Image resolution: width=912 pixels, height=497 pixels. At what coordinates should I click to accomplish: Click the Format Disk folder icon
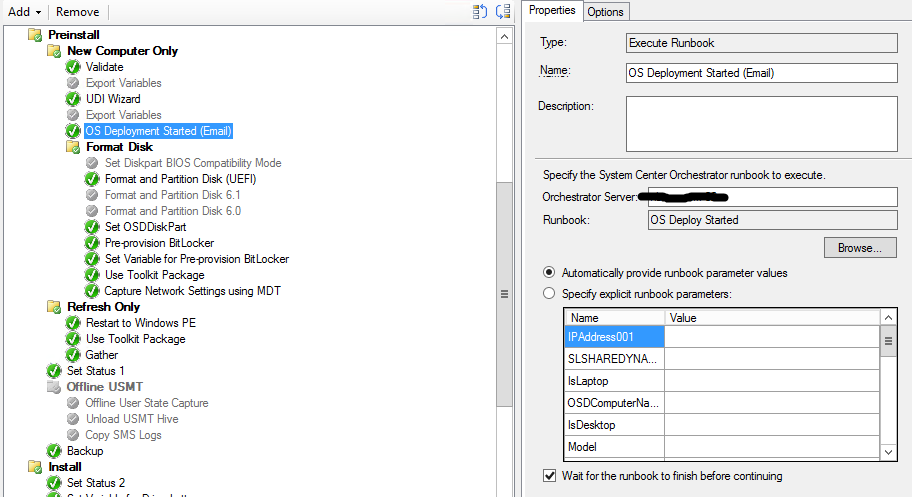(73, 147)
